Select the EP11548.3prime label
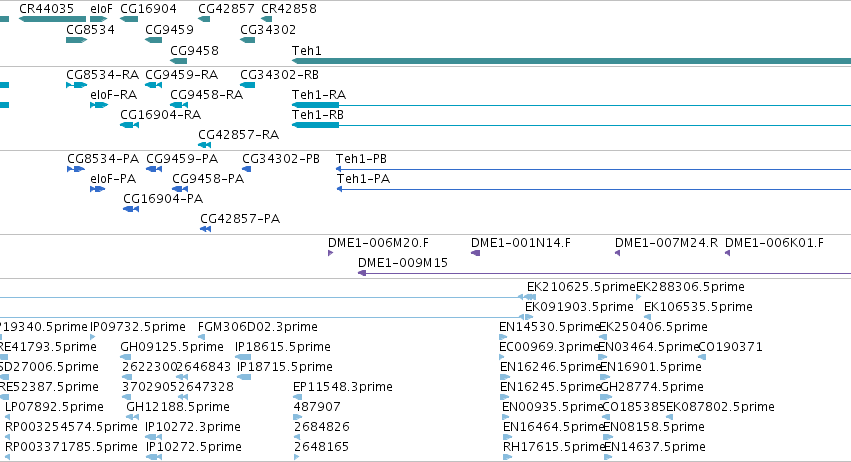The height and width of the screenshot is (462, 851). pos(343,388)
